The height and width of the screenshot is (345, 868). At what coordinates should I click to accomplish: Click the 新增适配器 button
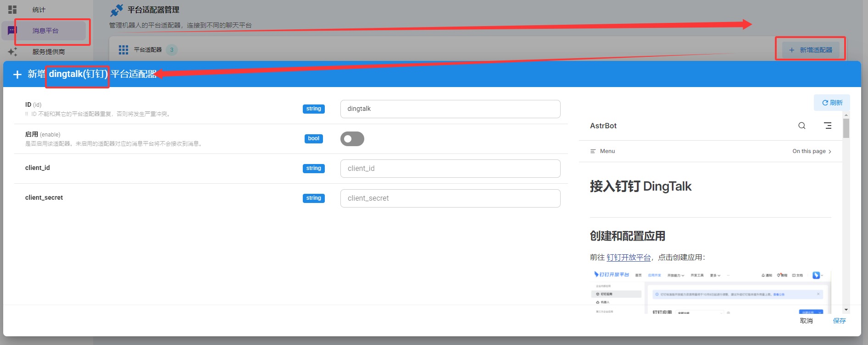[x=811, y=50]
